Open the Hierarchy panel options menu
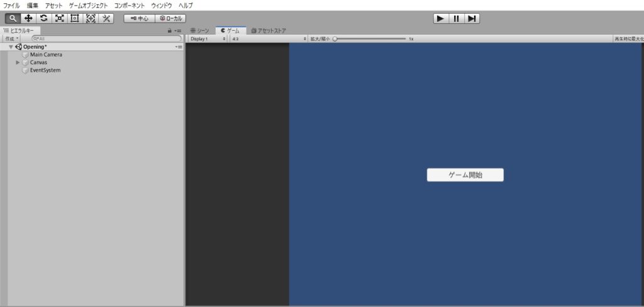 177,31
